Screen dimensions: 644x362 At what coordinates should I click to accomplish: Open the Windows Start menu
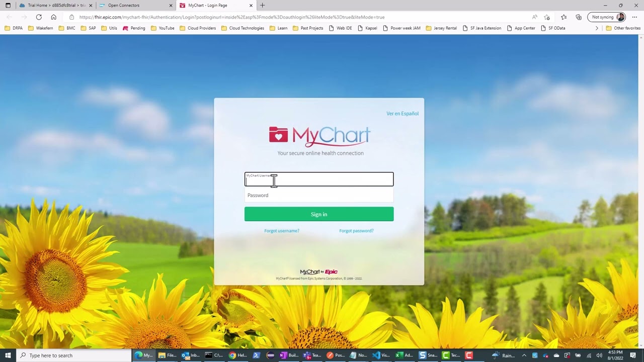[8, 355]
